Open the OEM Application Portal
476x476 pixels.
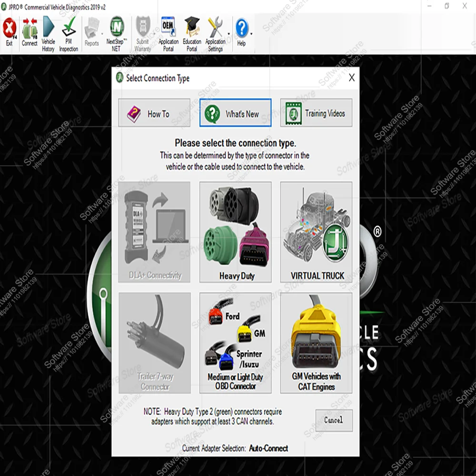click(x=169, y=34)
